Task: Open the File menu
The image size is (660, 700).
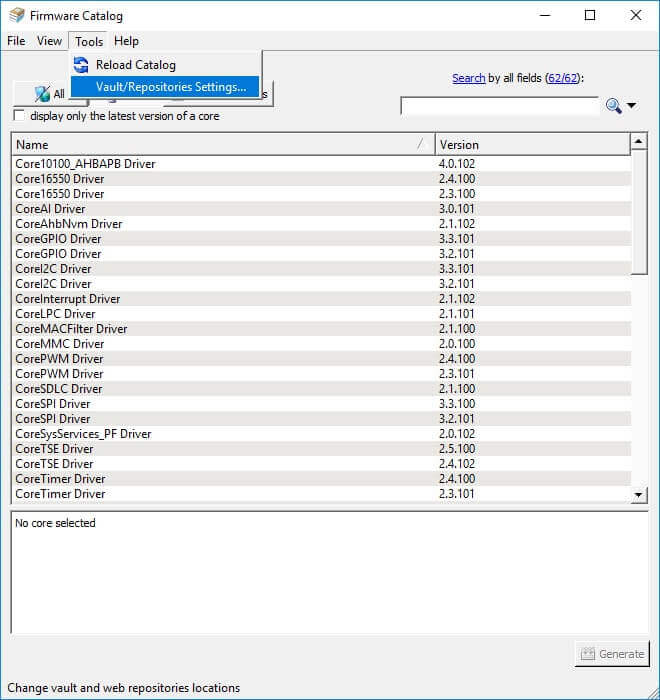Action: click(x=16, y=41)
